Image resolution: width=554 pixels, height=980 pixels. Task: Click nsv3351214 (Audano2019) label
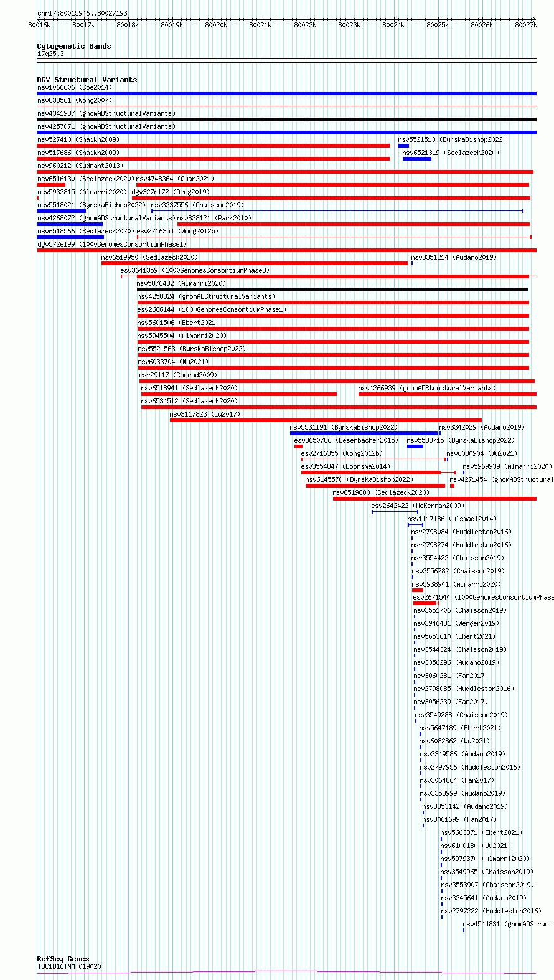pos(453,257)
